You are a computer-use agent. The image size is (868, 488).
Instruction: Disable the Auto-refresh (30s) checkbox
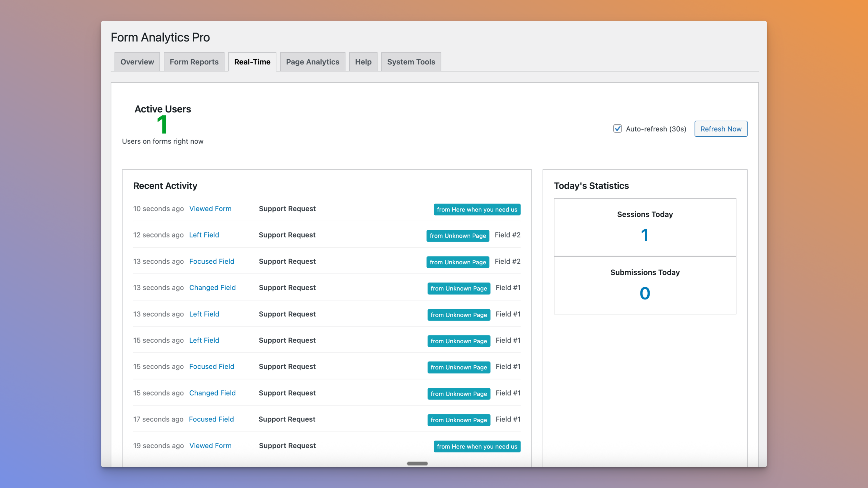tap(617, 129)
